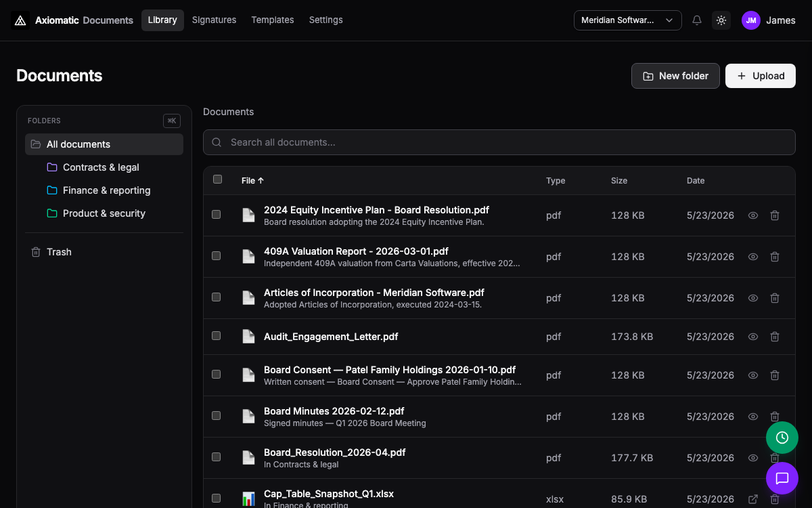This screenshot has width=812, height=508.
Task: Sort by the File column header
Action: click(x=253, y=181)
